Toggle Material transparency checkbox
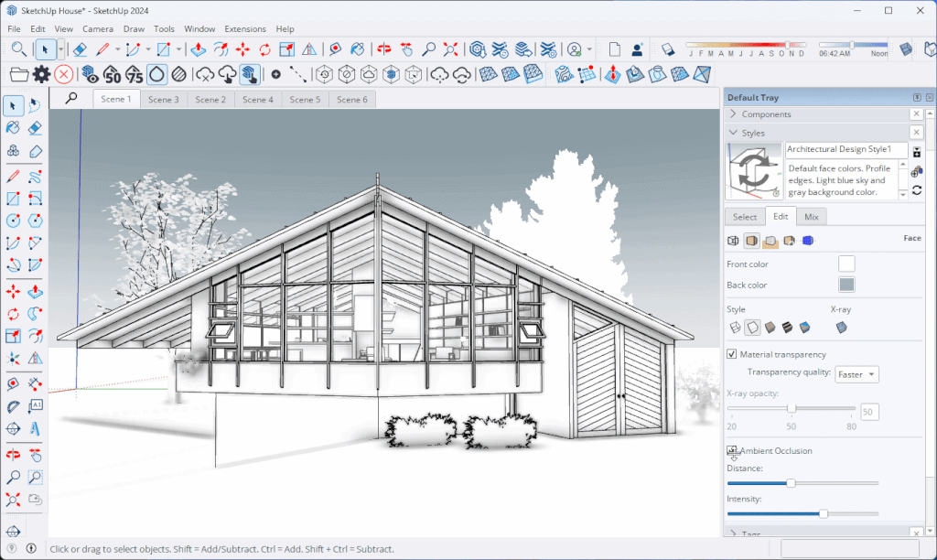This screenshot has width=937, height=560. (x=731, y=354)
